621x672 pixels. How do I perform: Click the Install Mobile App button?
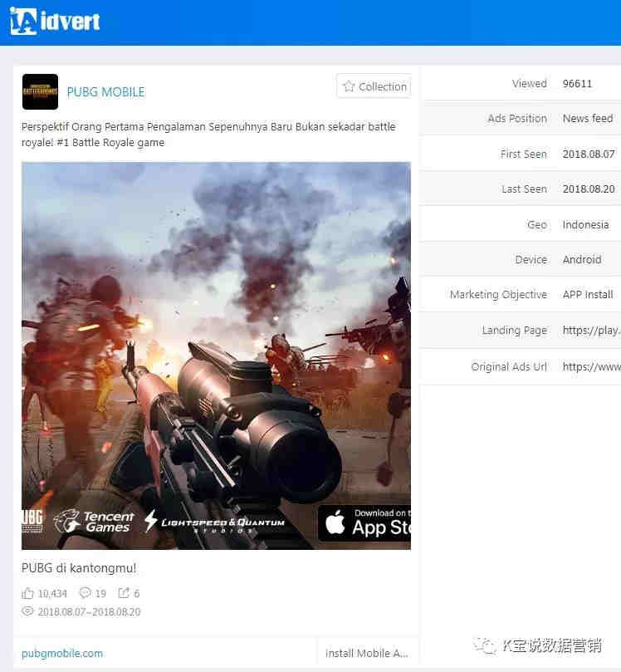367,653
